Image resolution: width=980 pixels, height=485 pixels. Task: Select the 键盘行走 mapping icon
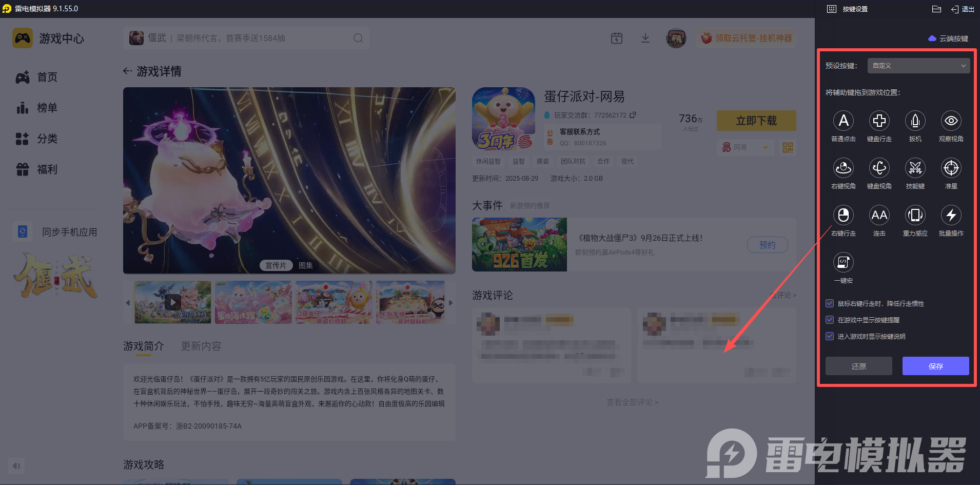[879, 121]
